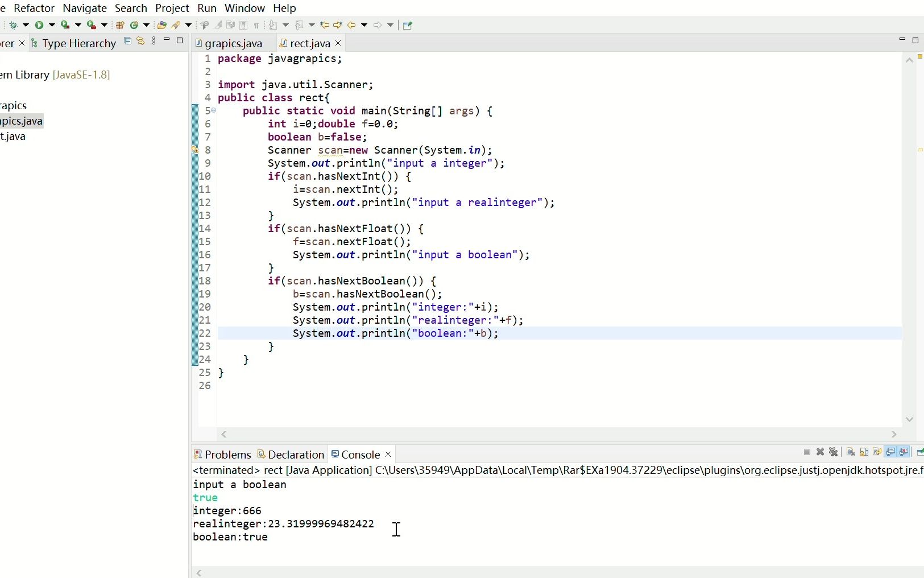The image size is (924, 578).
Task: Expand the back navigation history dropdown
Action: coord(363,25)
